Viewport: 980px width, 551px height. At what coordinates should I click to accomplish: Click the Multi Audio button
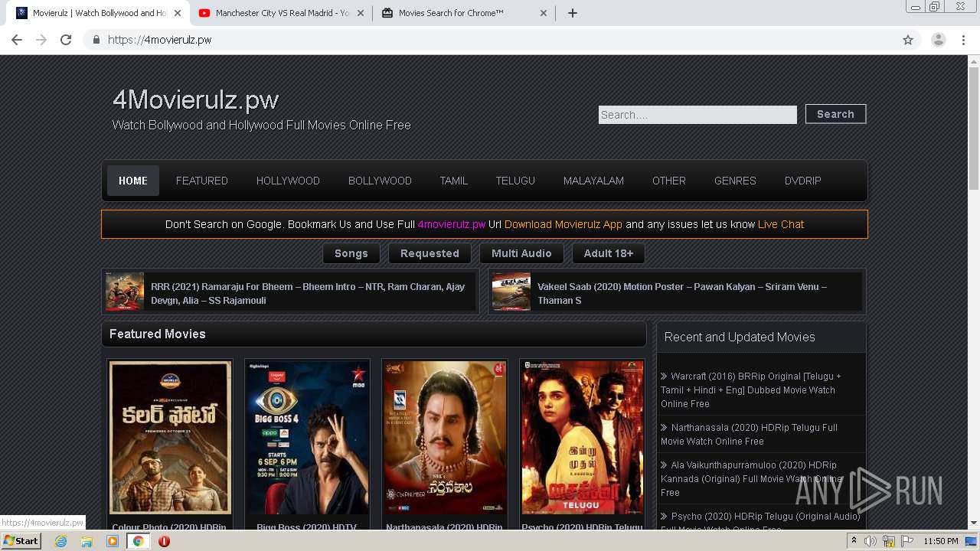(521, 253)
